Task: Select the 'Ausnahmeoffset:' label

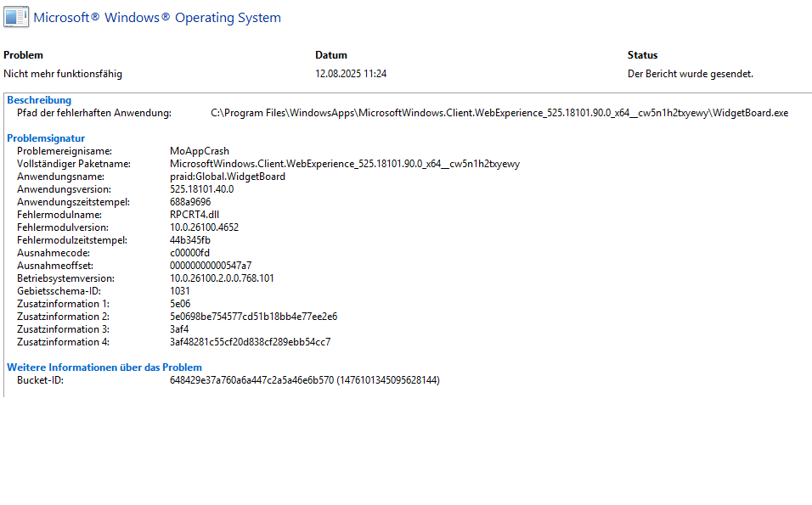Action: 55,266
